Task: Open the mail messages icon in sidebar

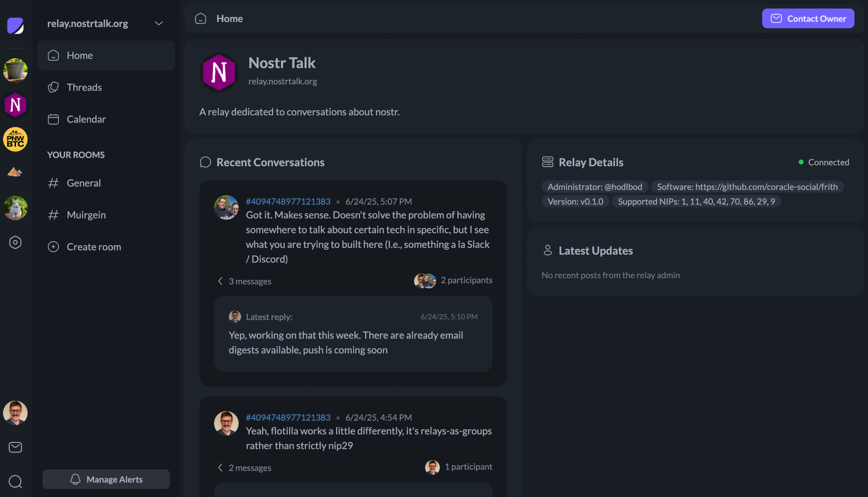Action: [15, 447]
